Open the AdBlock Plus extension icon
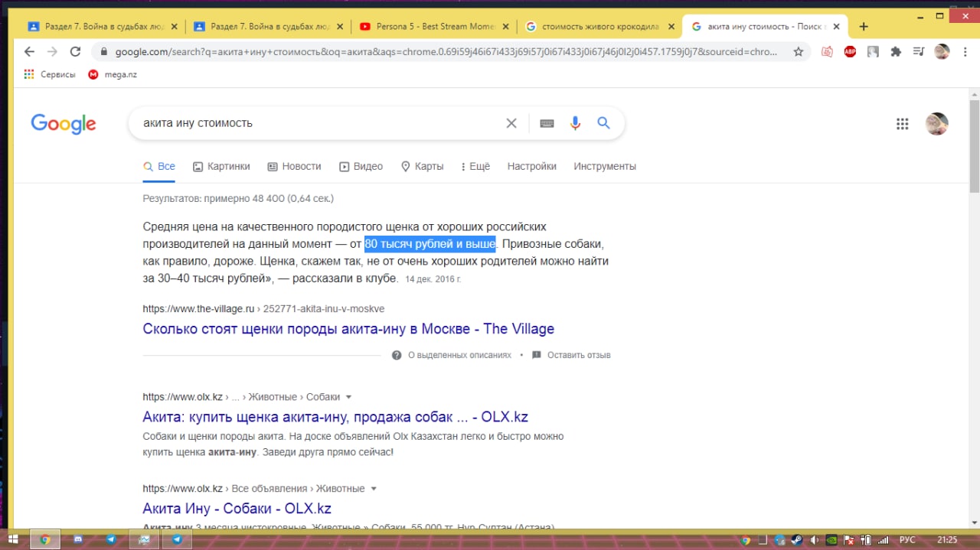Screen dimensions: 980x550 pyautogui.click(x=850, y=51)
